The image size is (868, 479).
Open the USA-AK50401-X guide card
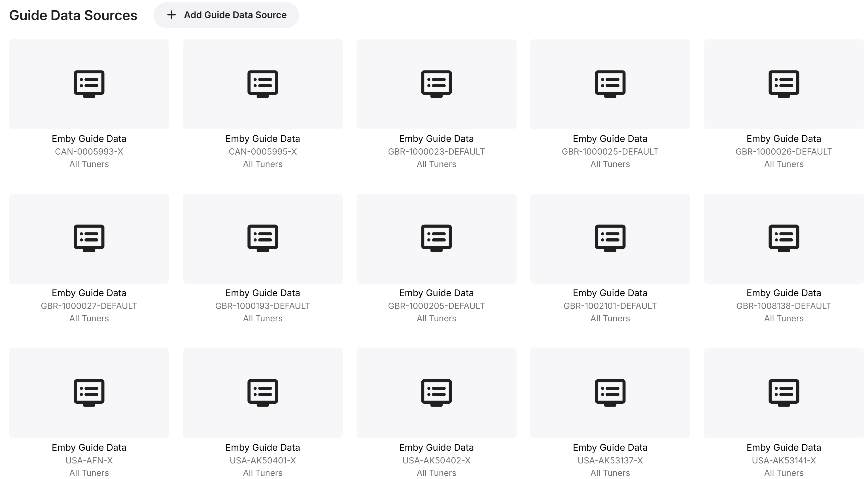[x=262, y=392]
